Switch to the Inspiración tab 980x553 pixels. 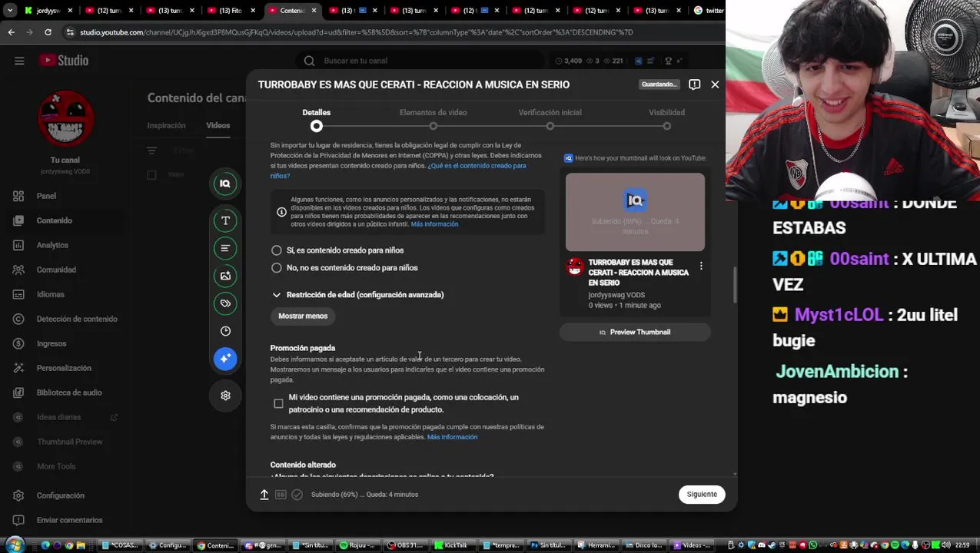click(166, 125)
